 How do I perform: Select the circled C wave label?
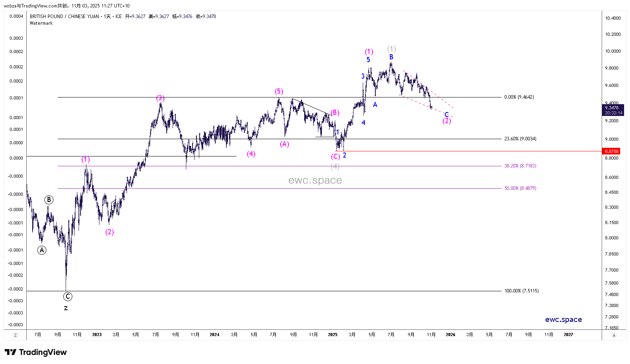coord(68,296)
